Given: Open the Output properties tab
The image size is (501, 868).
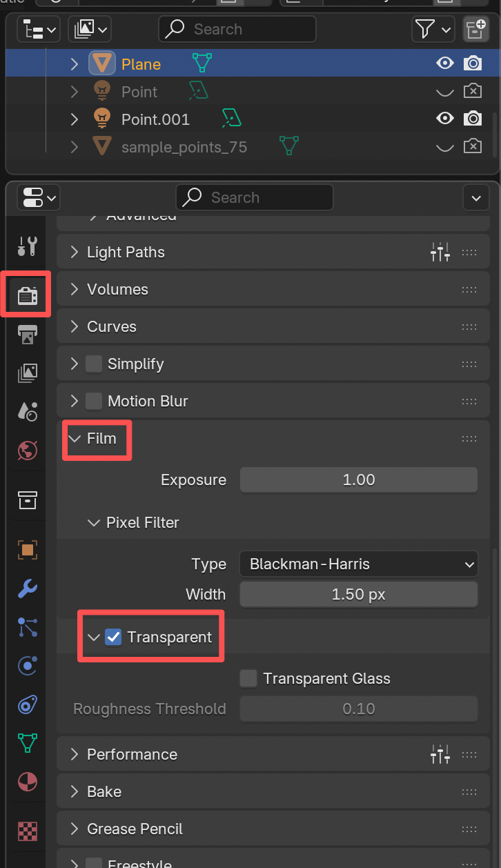Looking at the screenshot, I should (27, 334).
